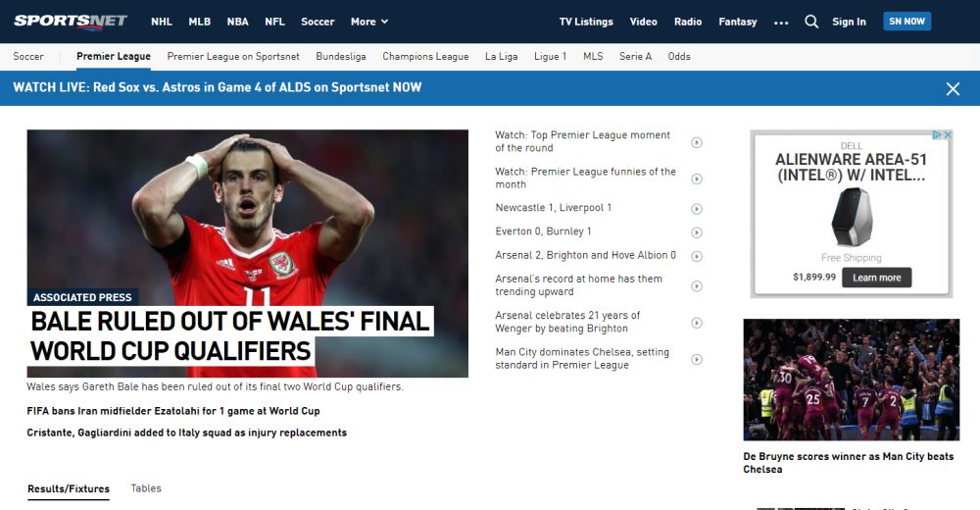
Task: Open the Radio page
Action: tap(688, 22)
